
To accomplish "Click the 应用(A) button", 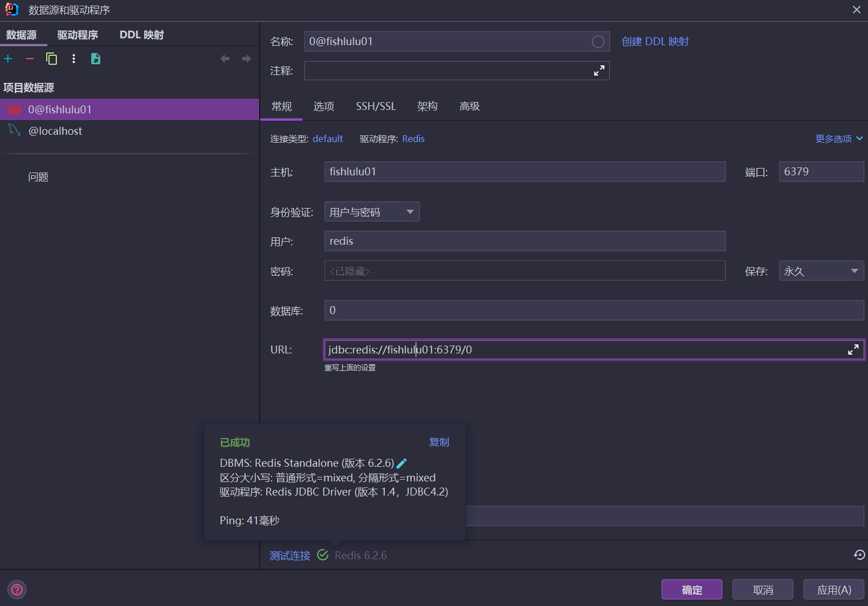I will click(834, 590).
